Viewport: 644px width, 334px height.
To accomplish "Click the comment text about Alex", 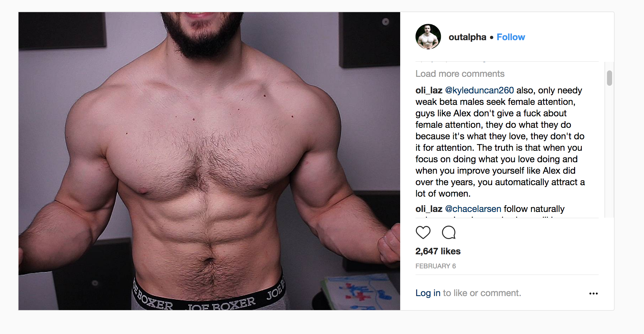I will [x=500, y=142].
